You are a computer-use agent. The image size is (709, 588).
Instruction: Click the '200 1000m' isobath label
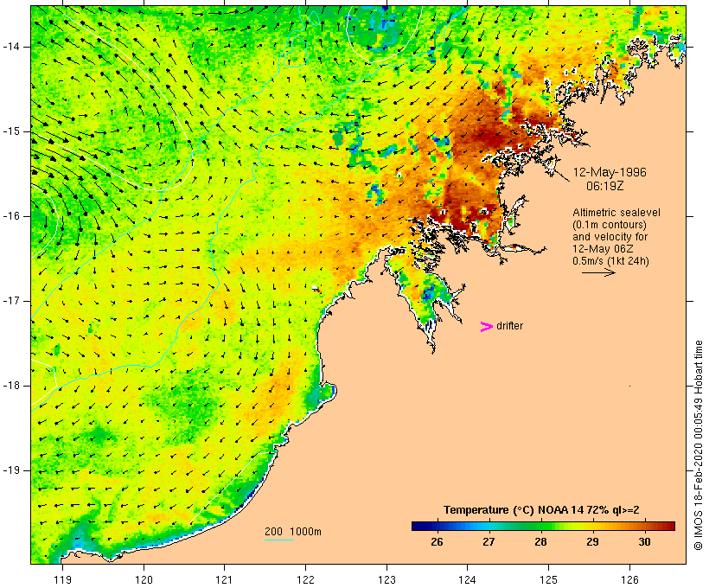[x=292, y=532]
